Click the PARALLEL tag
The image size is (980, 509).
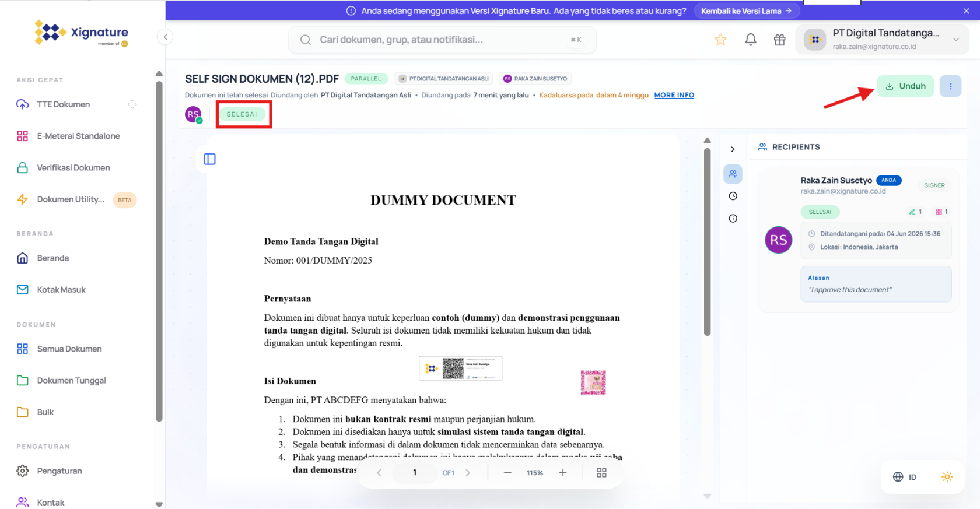[366, 79]
